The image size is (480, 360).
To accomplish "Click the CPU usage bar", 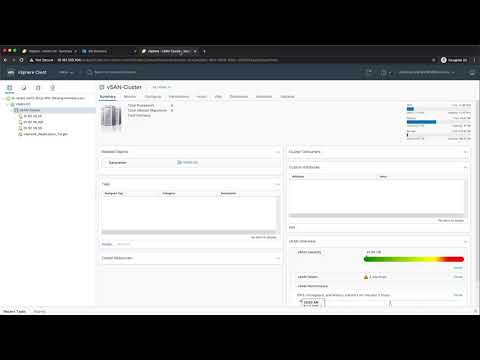I will pyautogui.click(x=439, y=109).
